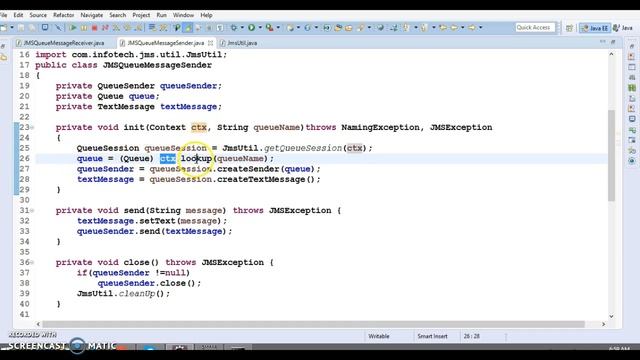Open the Debug button dropdown arrow
Viewport: 640px width, 360px height.
pyautogui.click(x=242, y=28)
